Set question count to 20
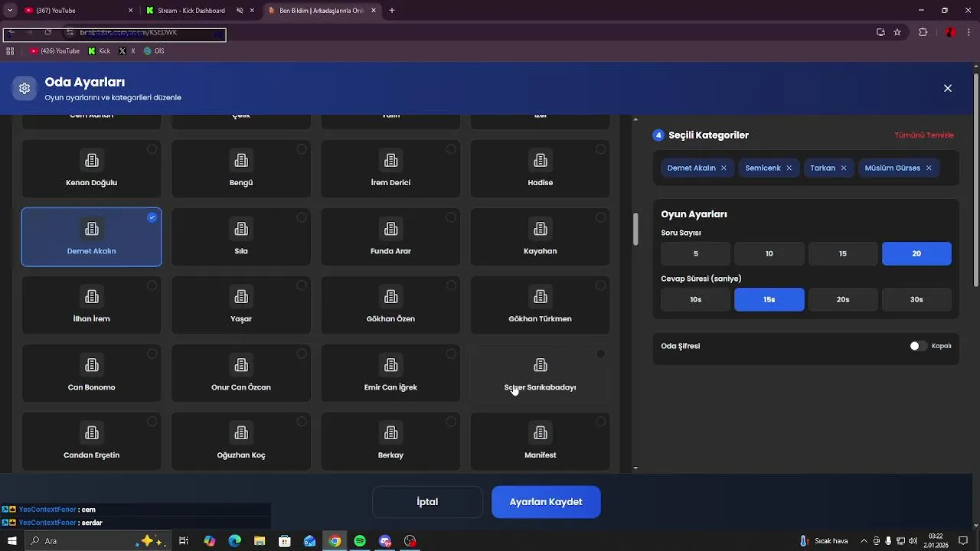The image size is (980, 551). (x=916, y=253)
